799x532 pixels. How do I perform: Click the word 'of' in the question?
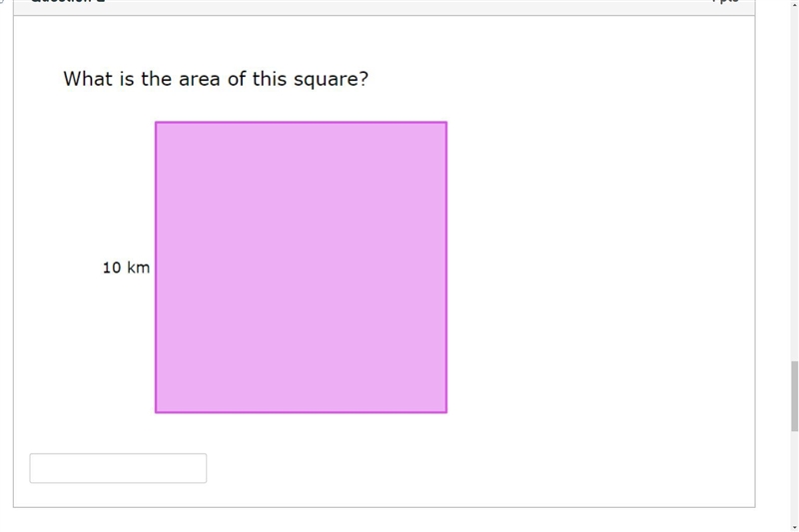[x=237, y=79]
